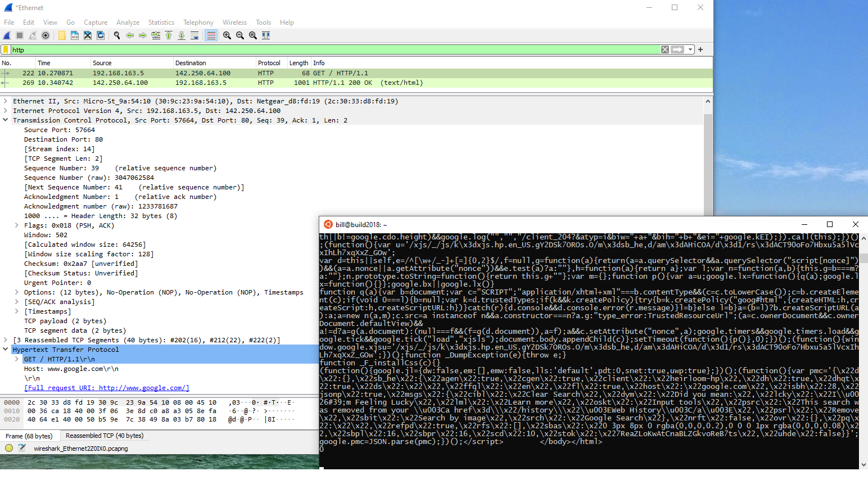
Task: Jump to the last packet
Action: point(182,35)
